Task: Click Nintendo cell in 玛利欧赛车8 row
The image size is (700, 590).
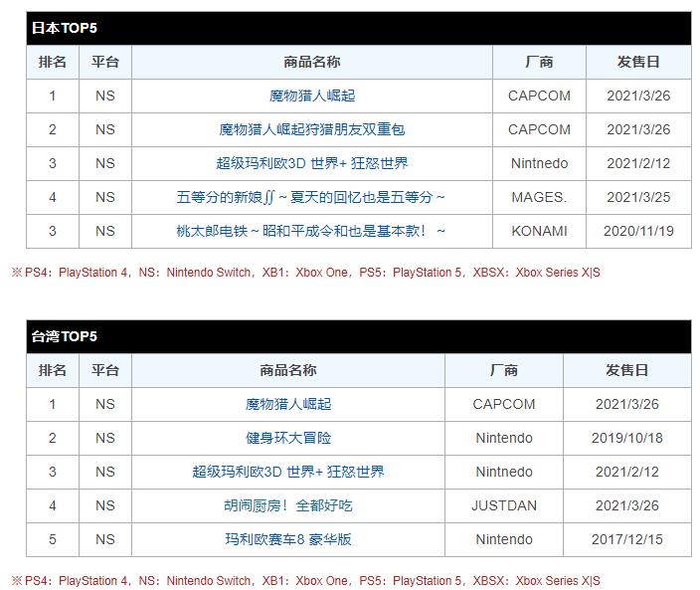Action: point(503,539)
